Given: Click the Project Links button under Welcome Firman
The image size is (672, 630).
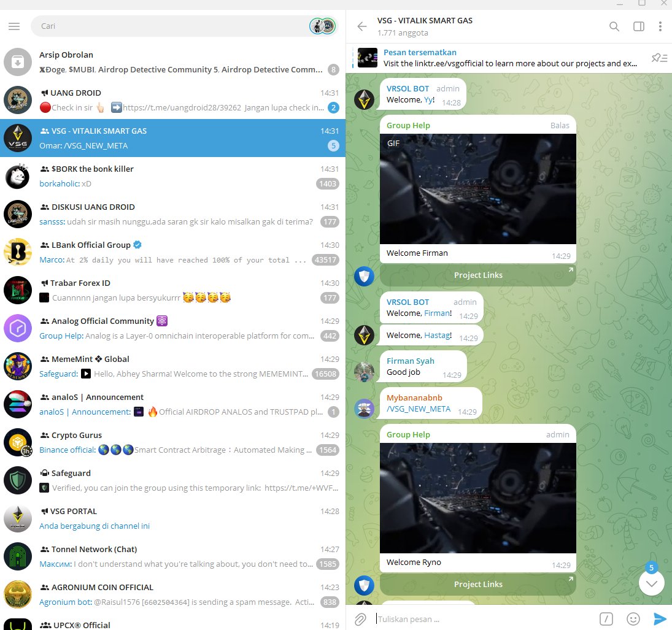Looking at the screenshot, I should point(478,275).
